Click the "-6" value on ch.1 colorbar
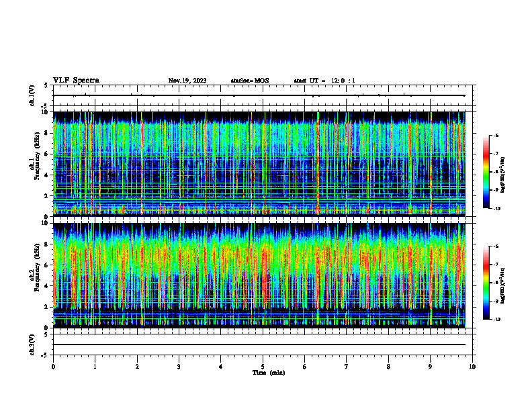Image resolution: width=532 pixels, height=411 pixels. tap(496, 135)
